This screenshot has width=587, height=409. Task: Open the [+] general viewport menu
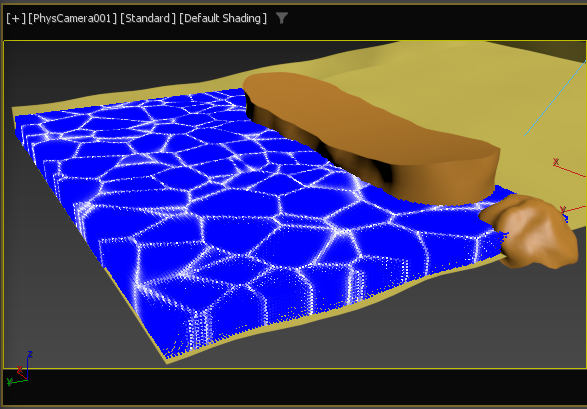(16, 18)
